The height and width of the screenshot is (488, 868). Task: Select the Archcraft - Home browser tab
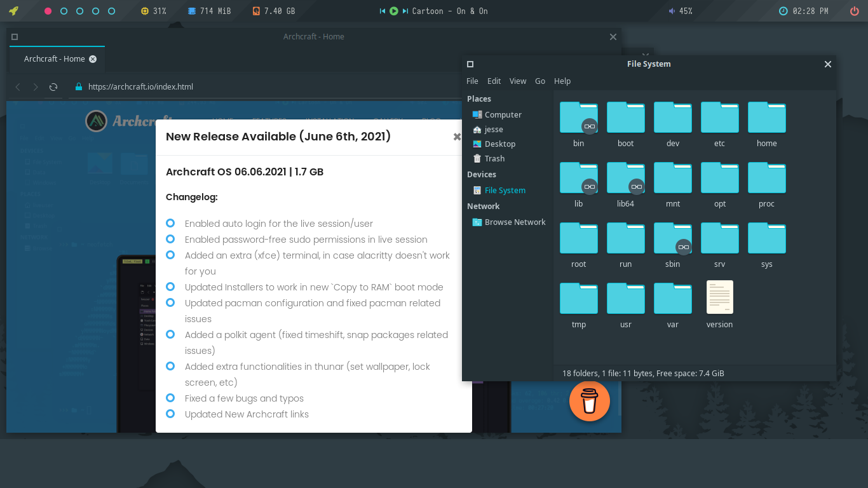57,58
